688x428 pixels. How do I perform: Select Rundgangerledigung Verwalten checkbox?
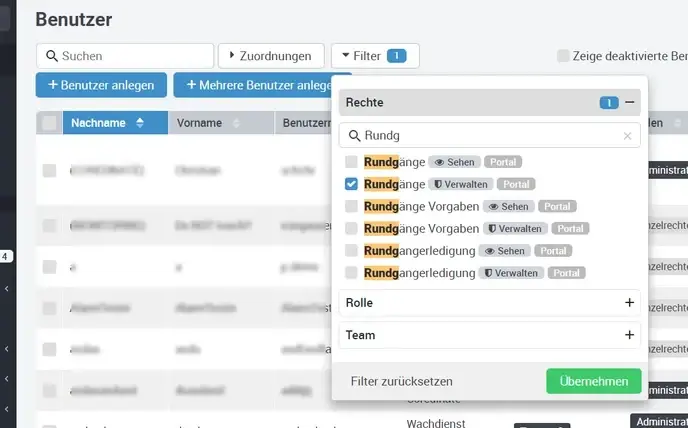tap(351, 272)
